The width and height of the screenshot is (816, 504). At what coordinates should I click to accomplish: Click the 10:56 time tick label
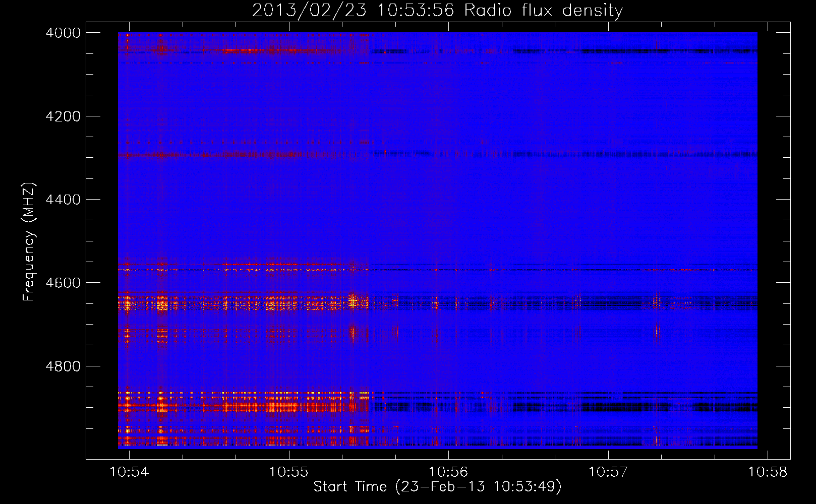pos(449,472)
